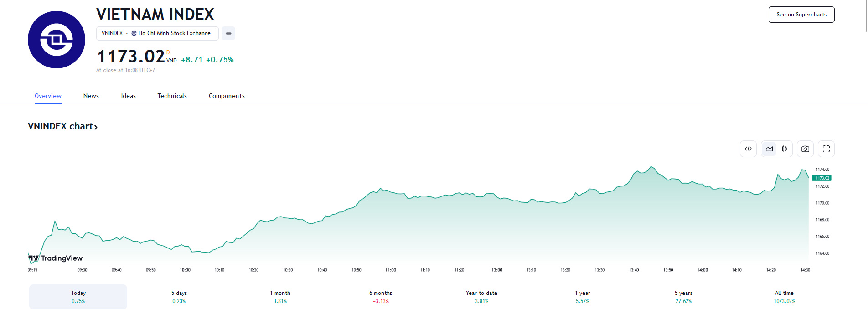Click the gray minus button beside exchange

[228, 33]
